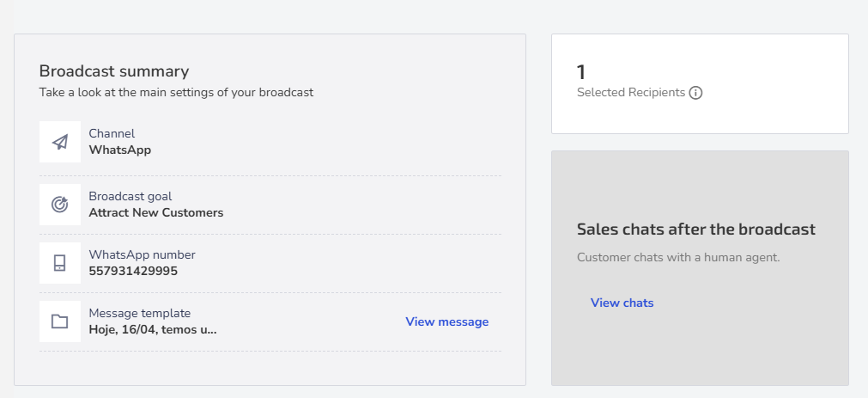Click the truncated template text "Hoje, 16/04, temos u..."
Viewport: 868px width, 398px height.
(x=153, y=328)
